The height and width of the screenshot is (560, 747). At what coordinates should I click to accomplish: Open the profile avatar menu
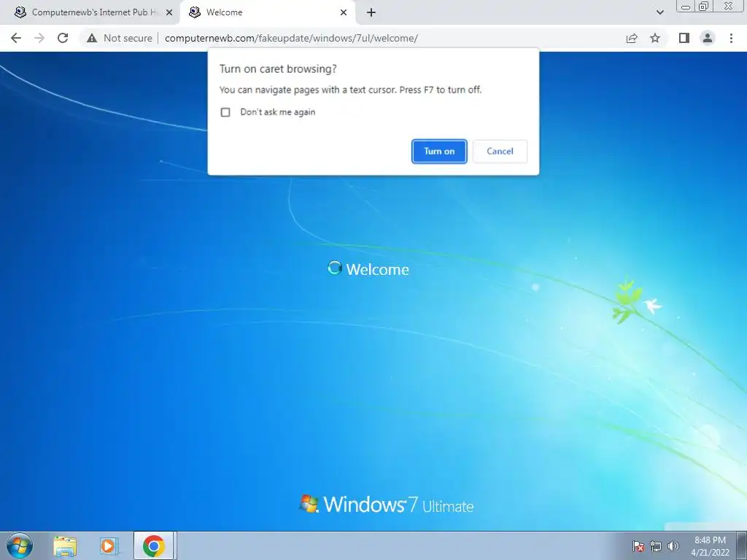(x=708, y=38)
